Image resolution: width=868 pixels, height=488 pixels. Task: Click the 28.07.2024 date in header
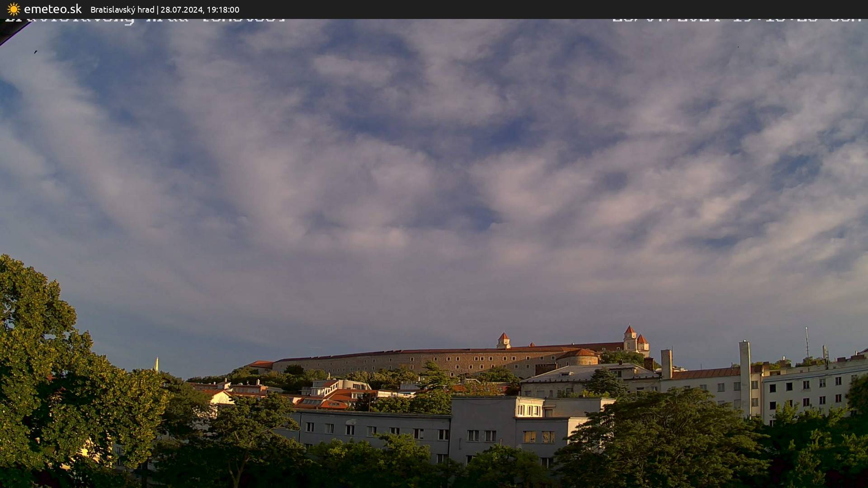tap(182, 9)
